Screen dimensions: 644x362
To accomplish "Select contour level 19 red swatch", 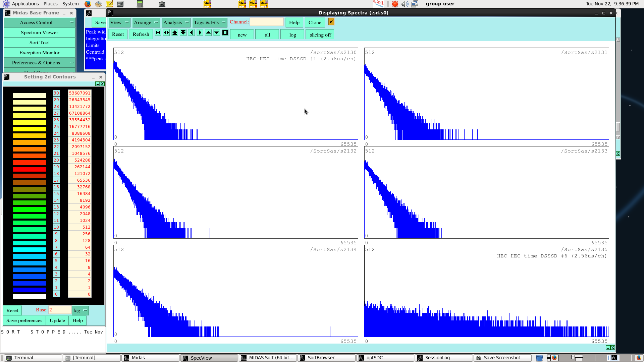I will pos(30,169).
